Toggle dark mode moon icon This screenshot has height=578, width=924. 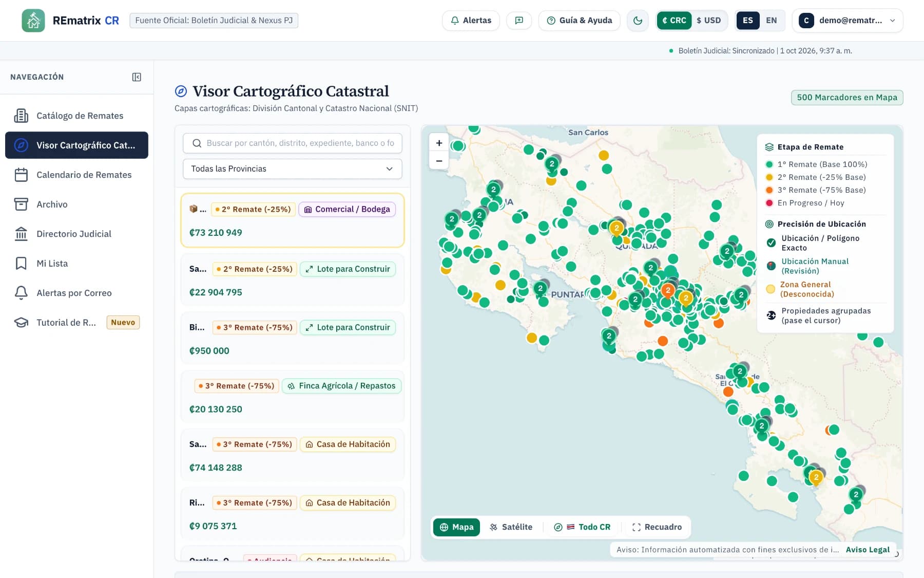click(x=638, y=21)
